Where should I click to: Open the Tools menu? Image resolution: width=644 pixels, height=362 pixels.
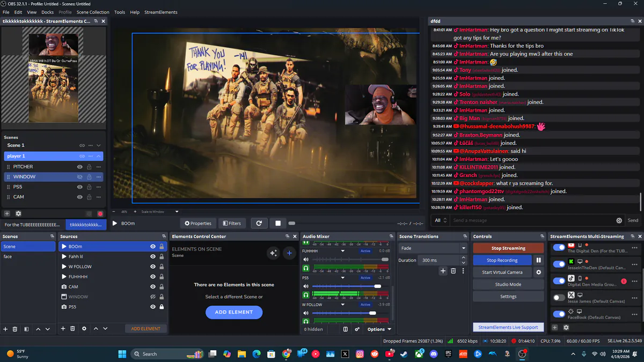click(120, 12)
